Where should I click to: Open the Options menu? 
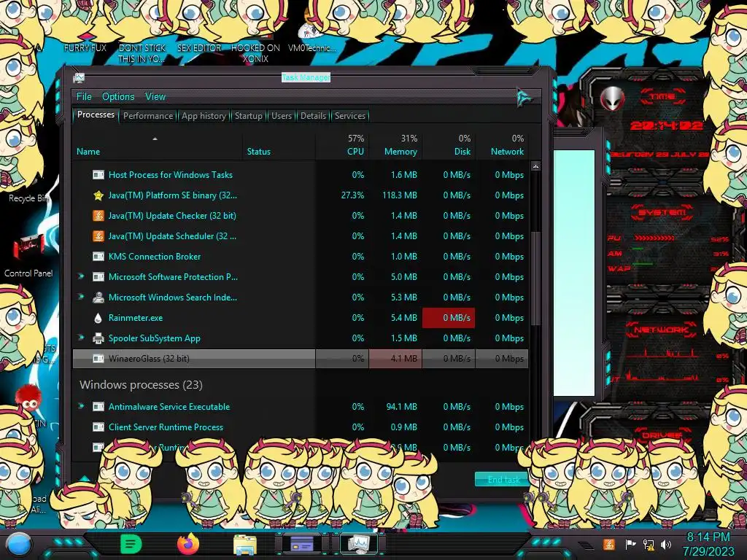click(x=118, y=97)
